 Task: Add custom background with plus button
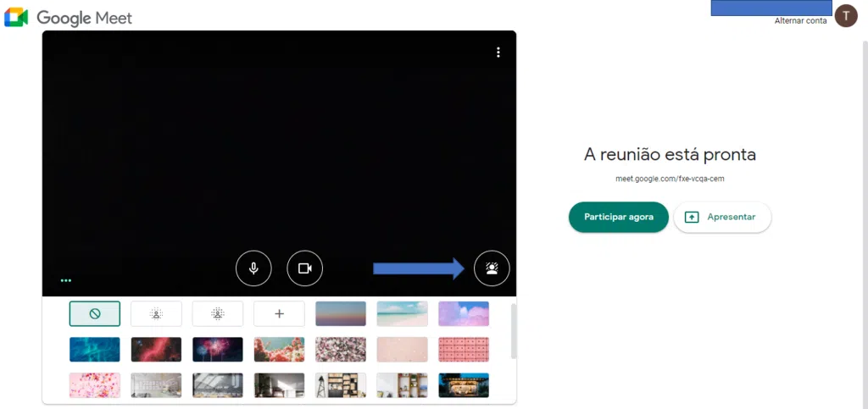coord(279,314)
